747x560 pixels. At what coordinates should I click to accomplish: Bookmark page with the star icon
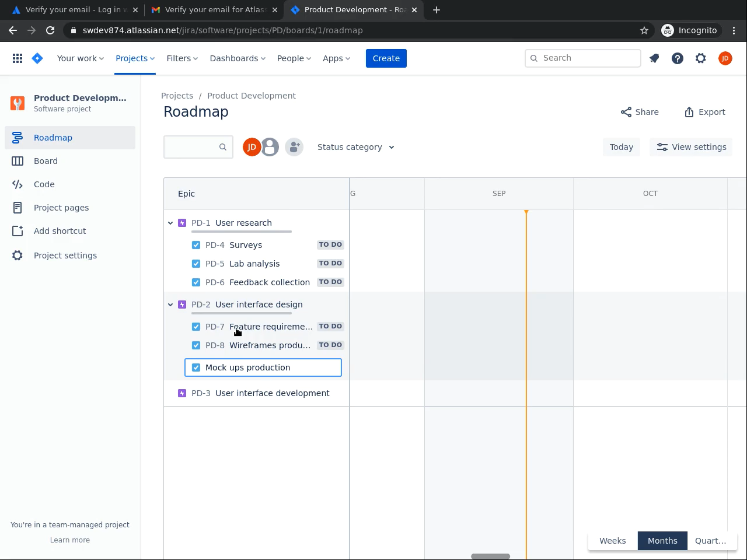[644, 30]
